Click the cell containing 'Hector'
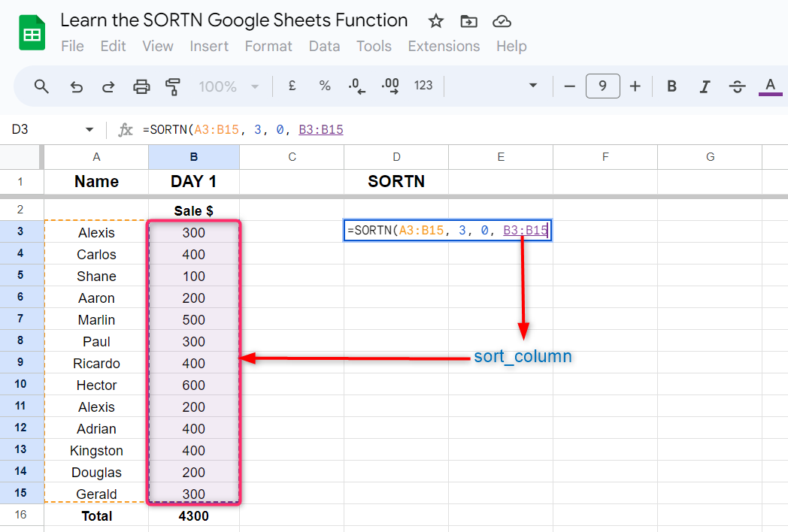The width and height of the screenshot is (788, 532). [x=96, y=385]
